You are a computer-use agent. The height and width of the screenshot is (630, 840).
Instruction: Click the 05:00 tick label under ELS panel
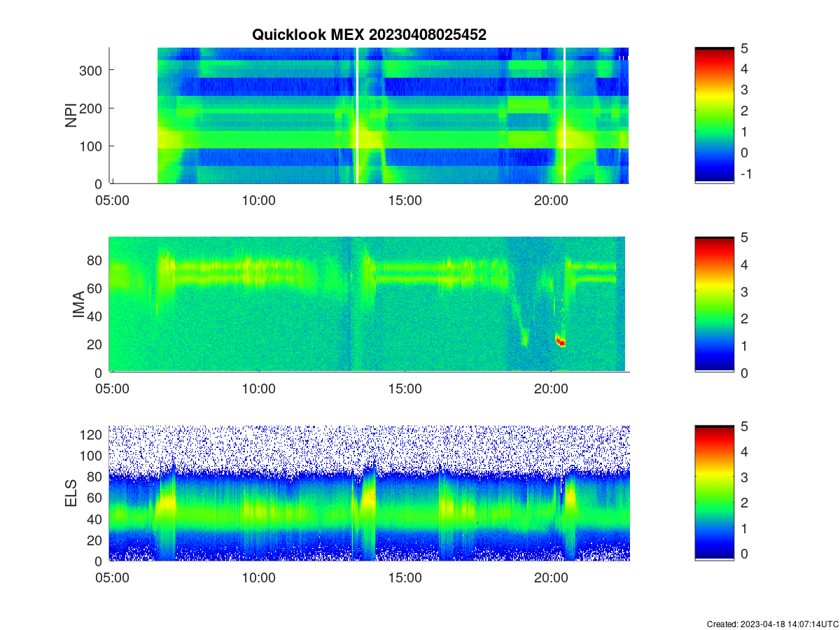[112, 578]
